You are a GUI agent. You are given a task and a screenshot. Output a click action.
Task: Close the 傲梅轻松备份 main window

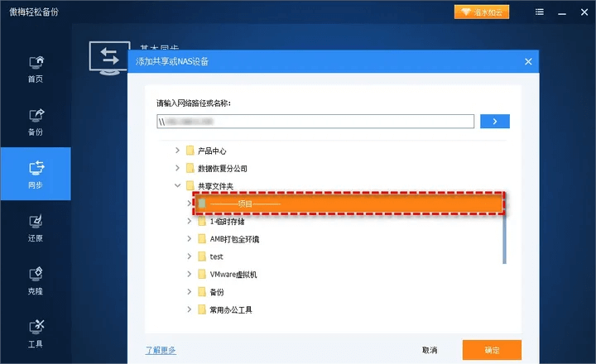click(x=584, y=12)
